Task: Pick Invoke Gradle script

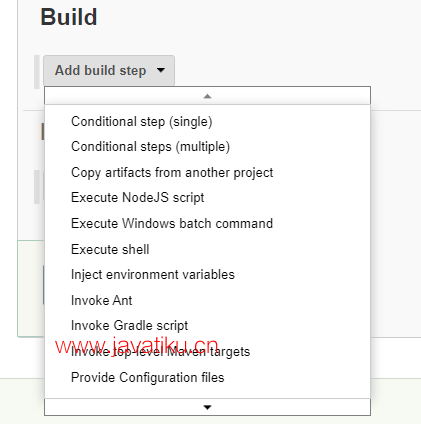Action: pos(129,326)
